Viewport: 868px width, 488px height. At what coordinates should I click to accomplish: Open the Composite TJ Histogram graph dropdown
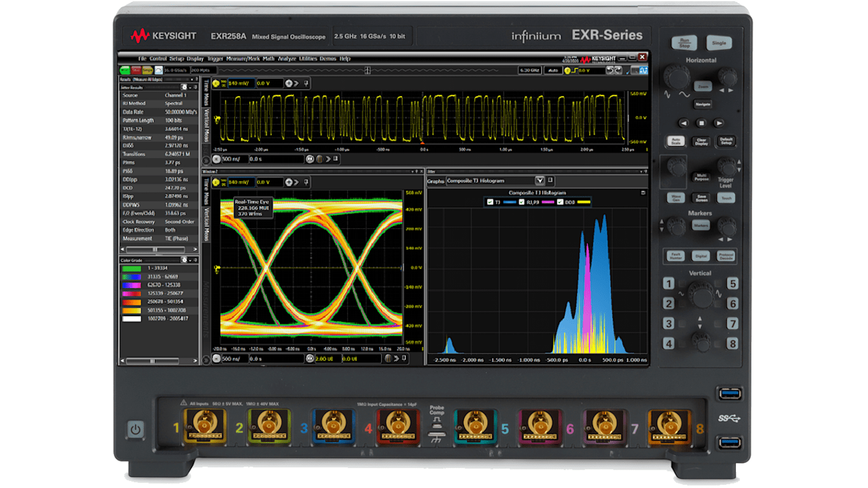pyautogui.click(x=540, y=181)
